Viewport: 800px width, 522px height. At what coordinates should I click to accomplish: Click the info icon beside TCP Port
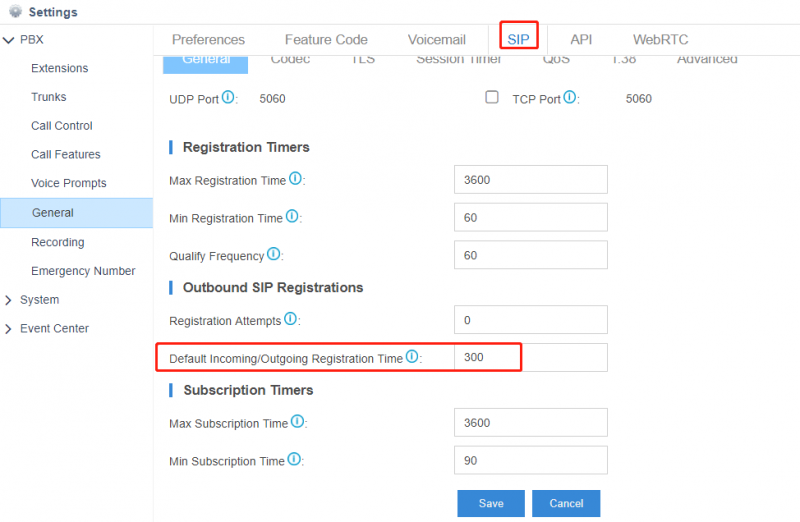(x=569, y=97)
